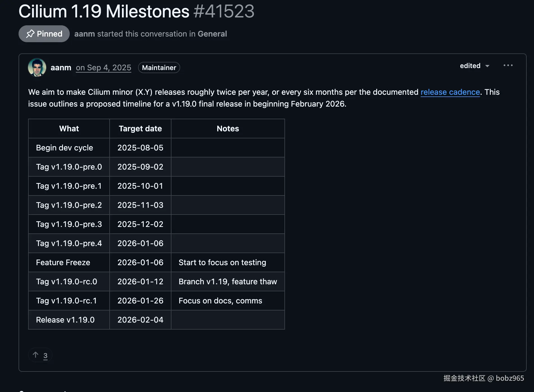534x392 pixels.
Task: Open the aanm author profile link
Action: click(61, 68)
